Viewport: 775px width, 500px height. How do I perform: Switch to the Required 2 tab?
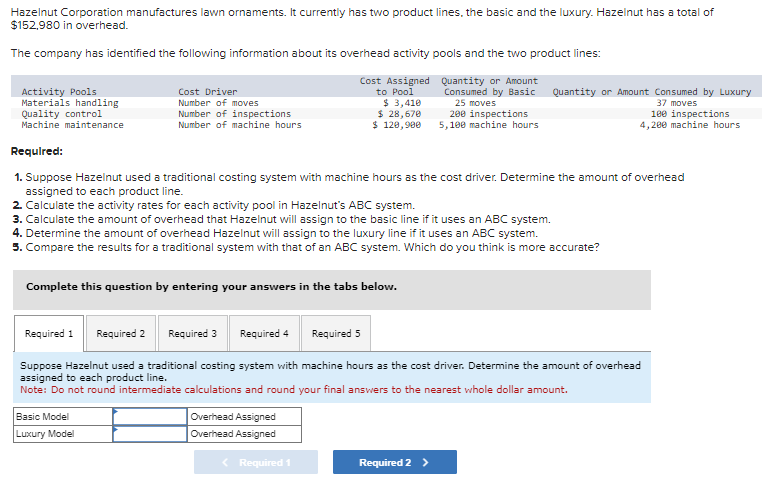coord(121,333)
